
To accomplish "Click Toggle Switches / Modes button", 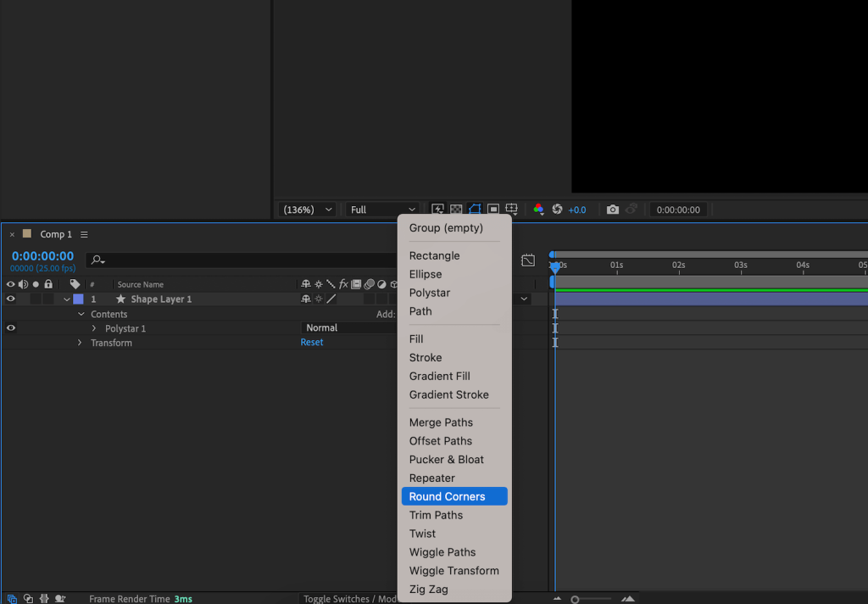I will (349, 599).
